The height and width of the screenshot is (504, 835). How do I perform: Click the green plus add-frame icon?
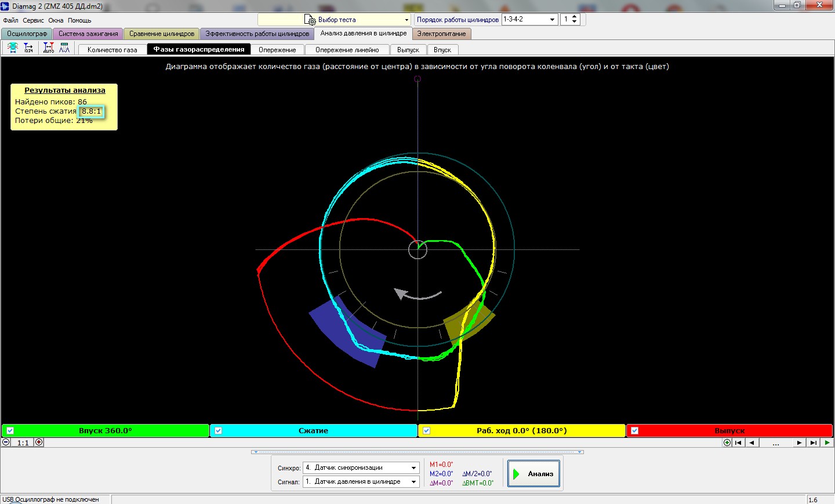pos(727,443)
